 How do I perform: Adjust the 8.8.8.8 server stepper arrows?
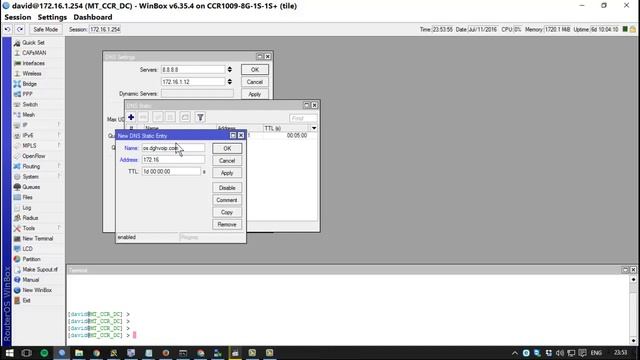(230, 70)
